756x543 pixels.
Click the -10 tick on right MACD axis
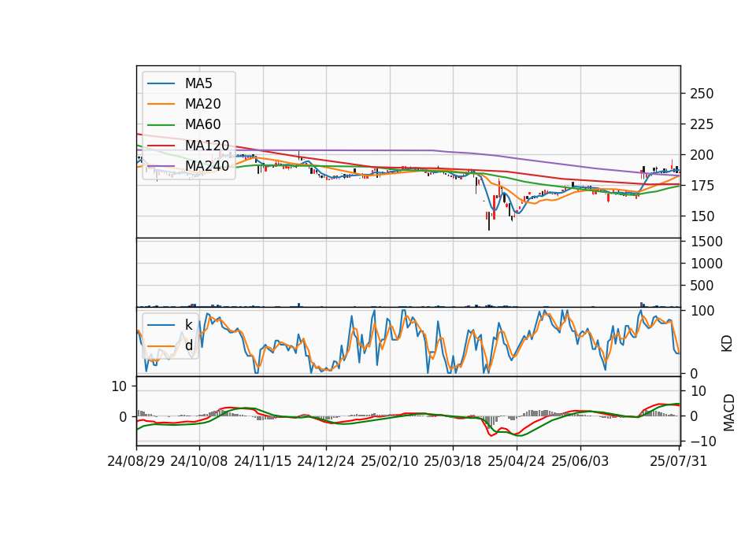pyautogui.click(x=703, y=441)
